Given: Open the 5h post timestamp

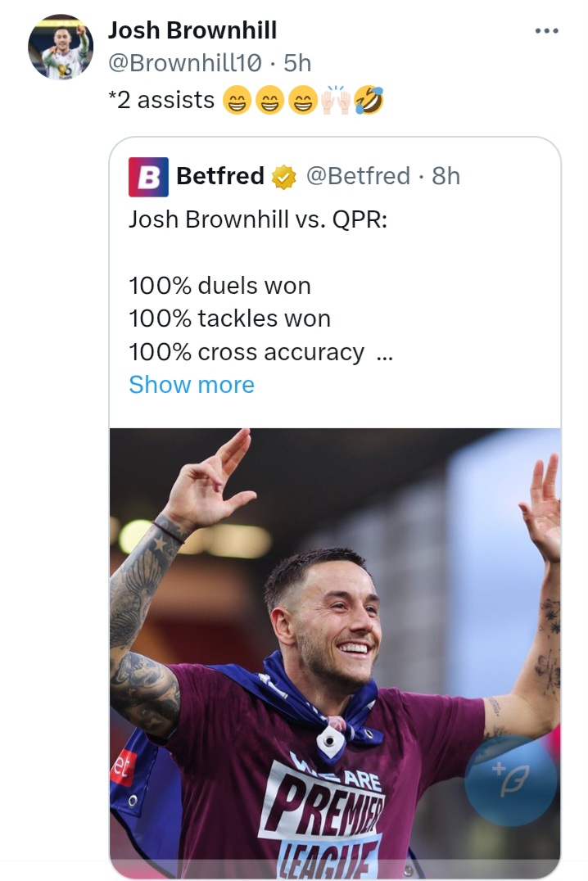Looking at the screenshot, I should [297, 64].
